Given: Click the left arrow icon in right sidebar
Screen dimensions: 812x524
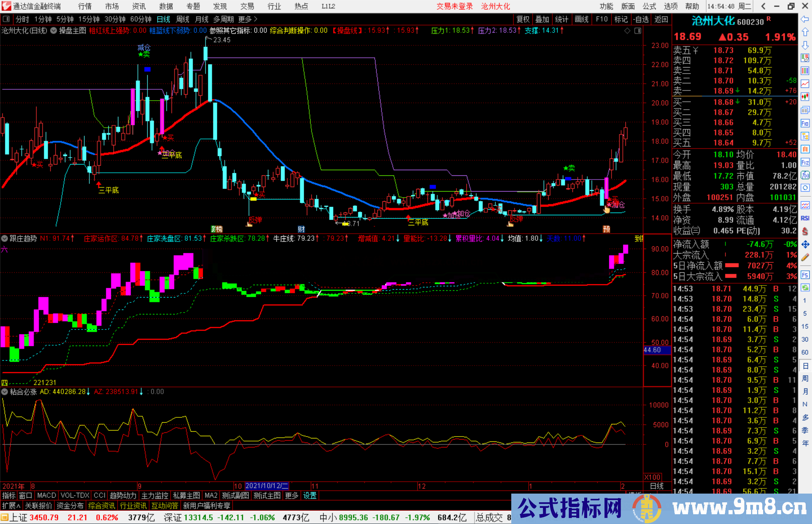Looking at the screenshot, I should click(x=805, y=19).
